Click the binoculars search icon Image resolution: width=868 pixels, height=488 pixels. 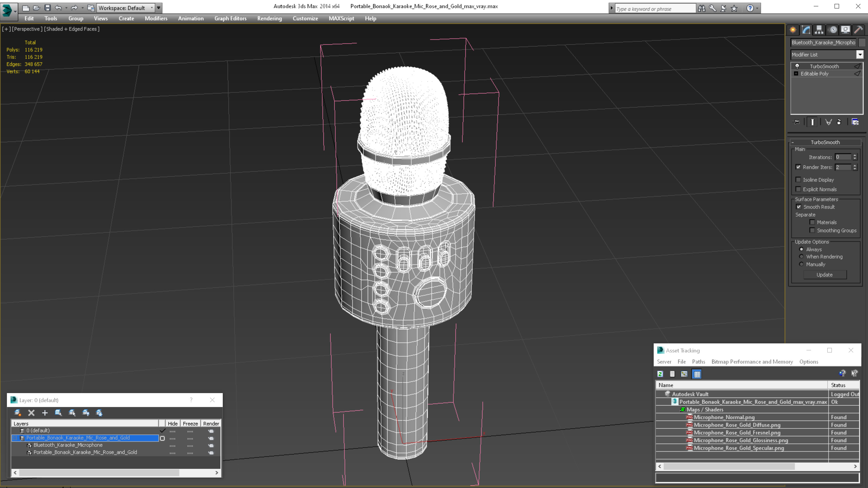(702, 8)
